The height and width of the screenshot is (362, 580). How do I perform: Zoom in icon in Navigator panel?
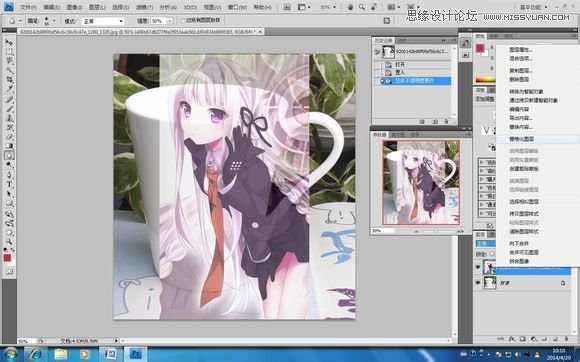coord(460,231)
